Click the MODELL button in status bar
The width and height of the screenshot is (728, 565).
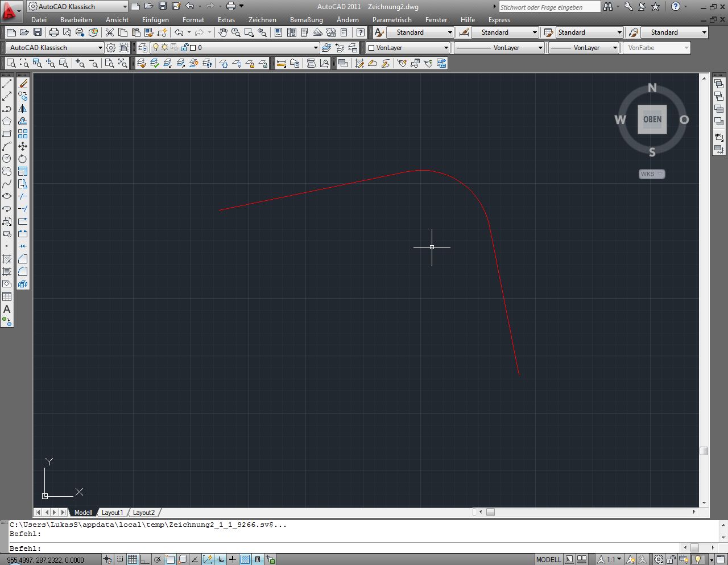548,559
